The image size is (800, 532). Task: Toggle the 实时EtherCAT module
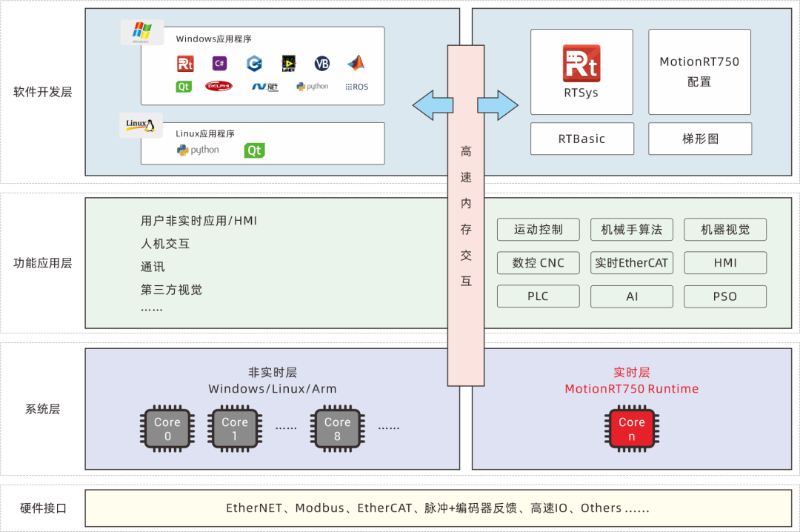pos(631,263)
